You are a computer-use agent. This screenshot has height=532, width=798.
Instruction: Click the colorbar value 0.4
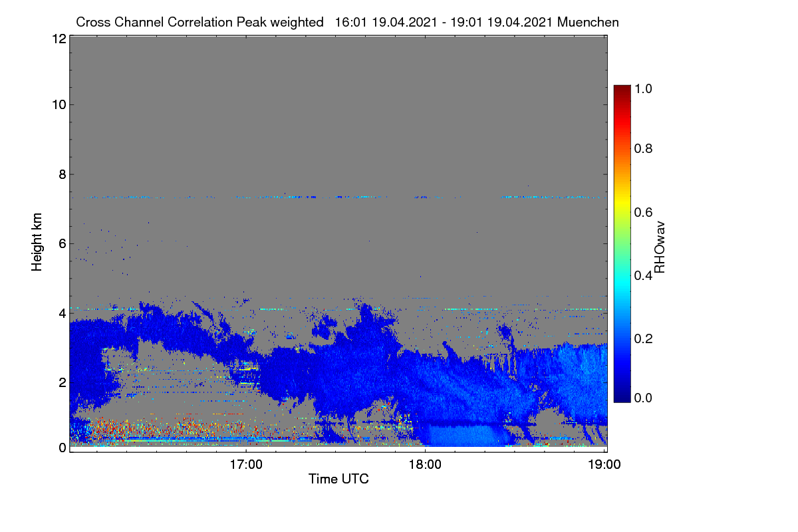coord(642,275)
